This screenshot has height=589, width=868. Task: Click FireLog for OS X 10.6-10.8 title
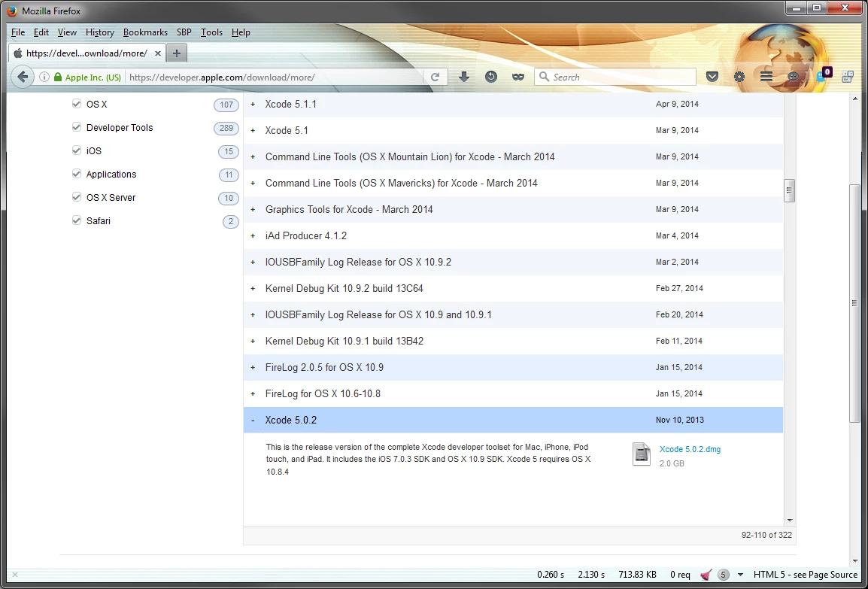(x=323, y=393)
